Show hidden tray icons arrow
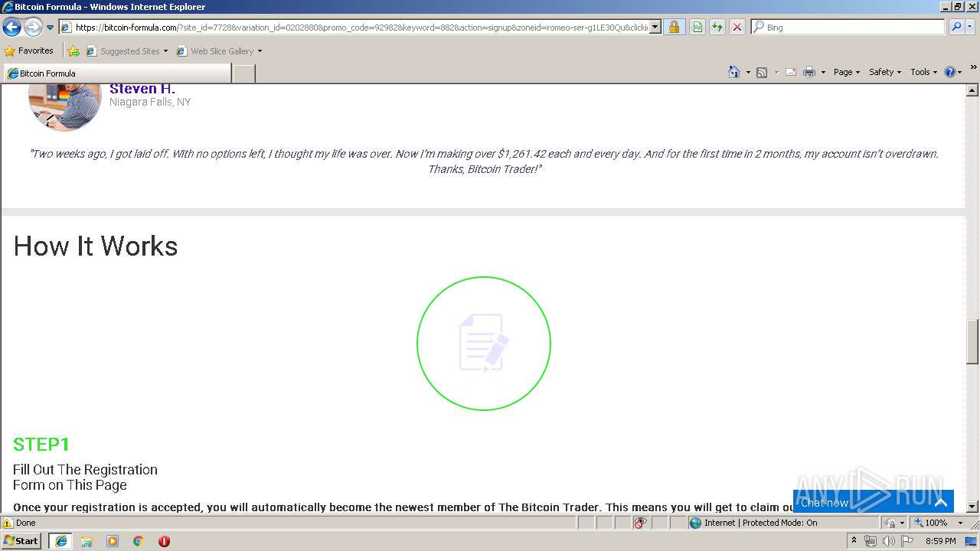The image size is (980, 551). click(854, 541)
